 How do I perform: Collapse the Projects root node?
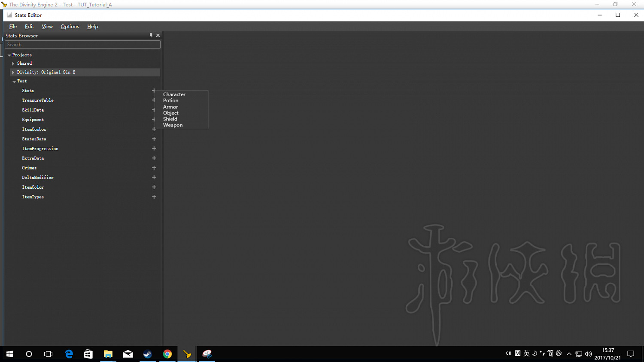9,55
